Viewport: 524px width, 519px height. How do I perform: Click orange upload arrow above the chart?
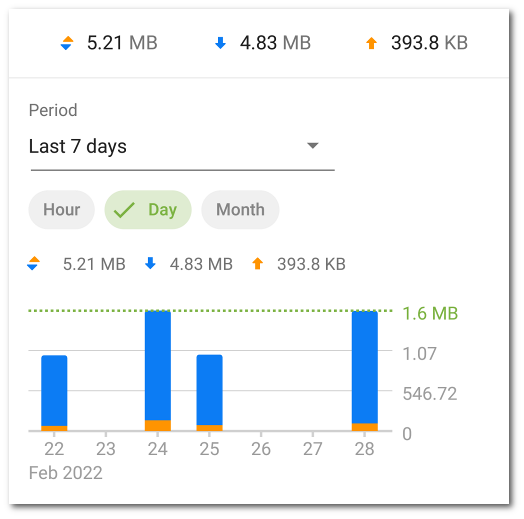pyautogui.click(x=257, y=263)
